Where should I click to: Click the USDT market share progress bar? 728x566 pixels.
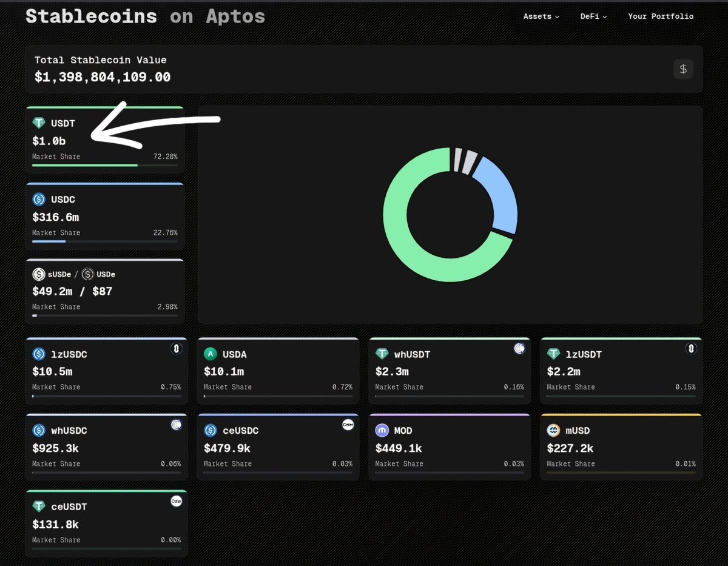point(105,165)
